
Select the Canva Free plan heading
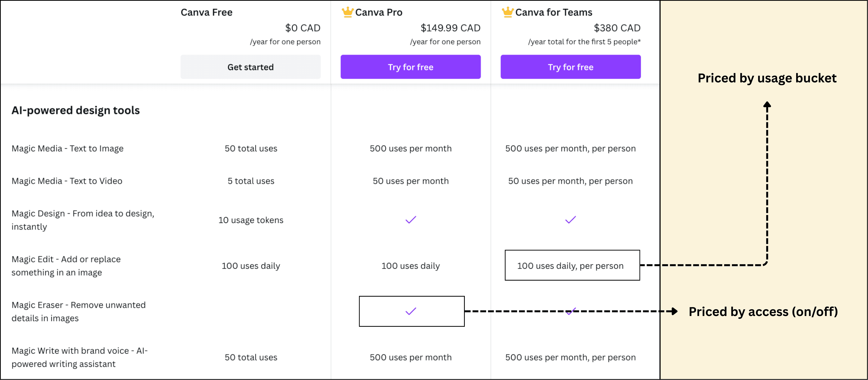tap(206, 12)
